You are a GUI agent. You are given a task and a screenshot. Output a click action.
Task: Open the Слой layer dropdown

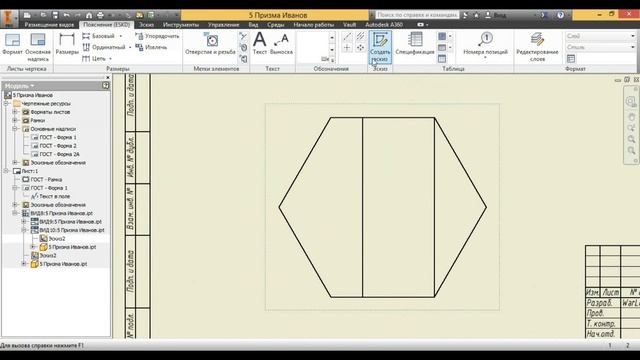[x=600, y=36]
